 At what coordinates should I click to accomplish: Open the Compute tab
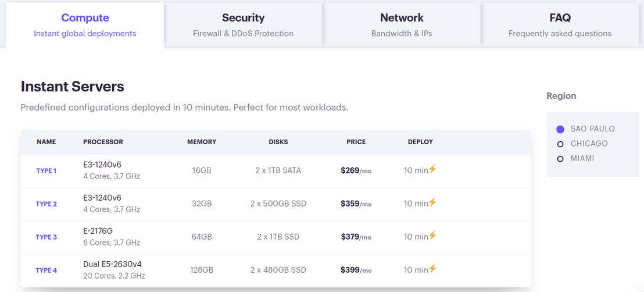[x=85, y=25]
